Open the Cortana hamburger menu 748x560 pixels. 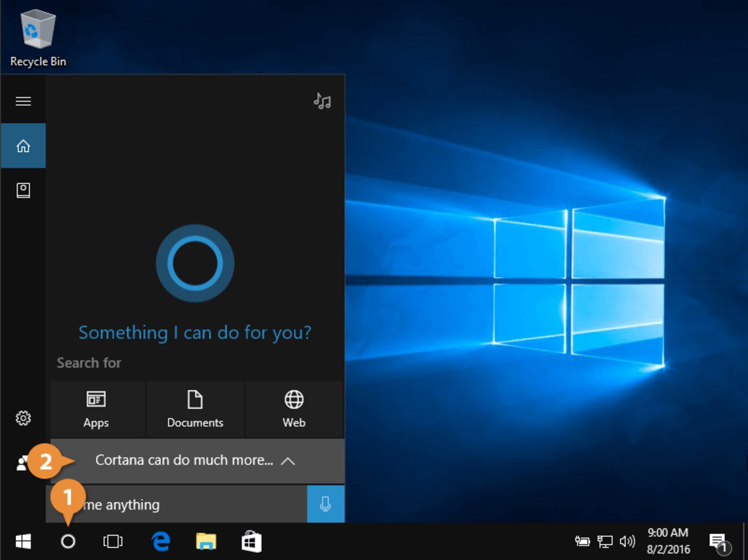tap(23, 101)
